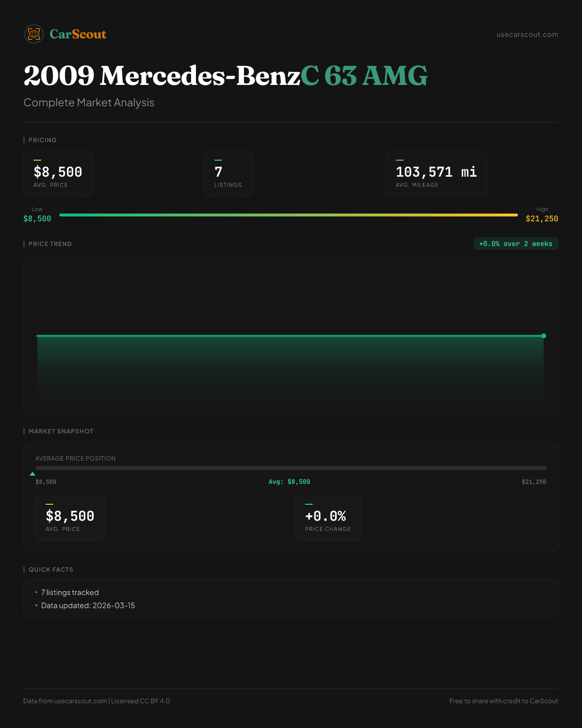Select the 7 listings stat card
582x728 pixels.
coord(228,174)
